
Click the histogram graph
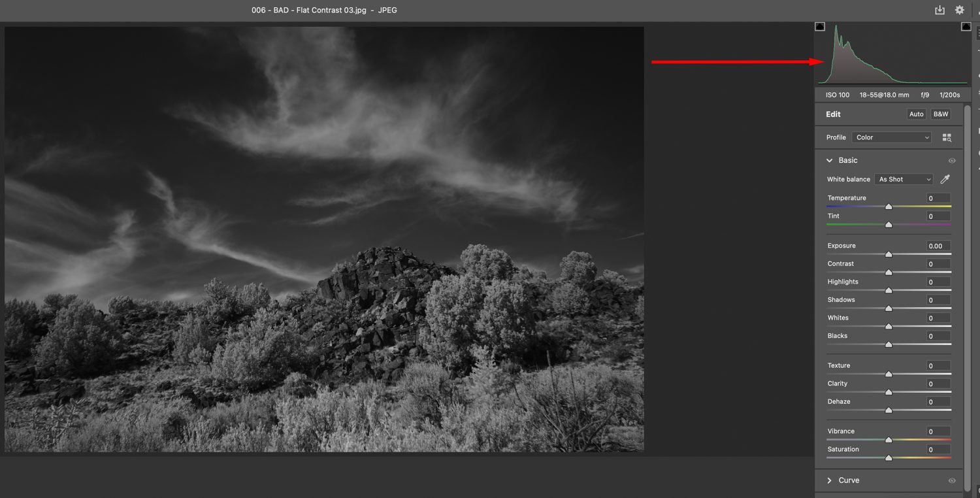click(x=893, y=54)
